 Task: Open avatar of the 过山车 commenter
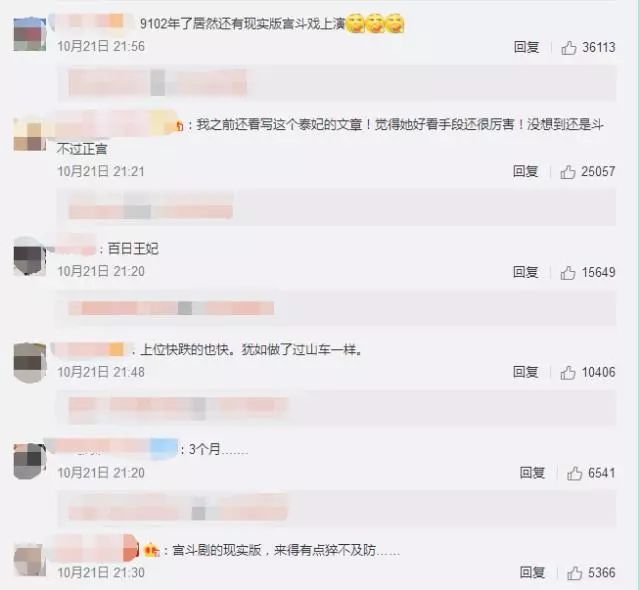pos(29,363)
